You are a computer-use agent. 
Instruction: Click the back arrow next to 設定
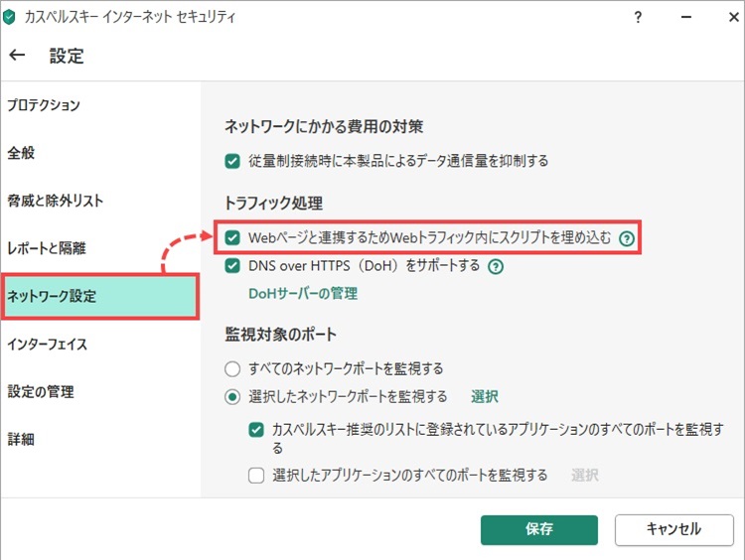pos(17,55)
